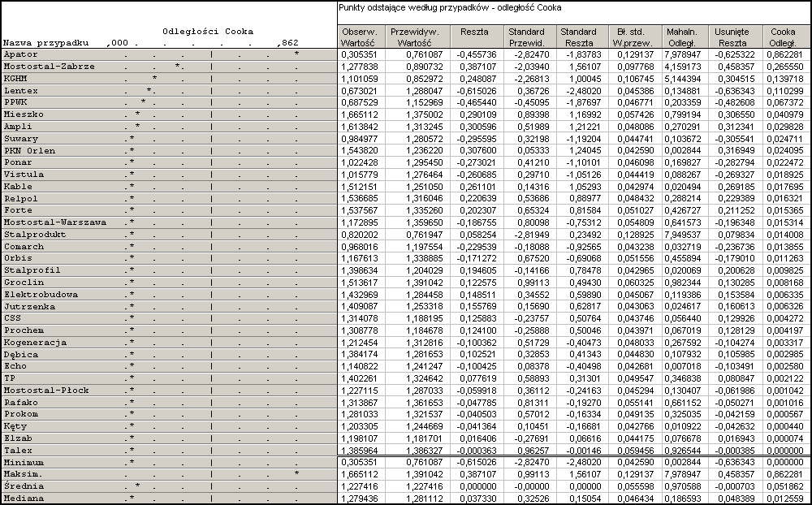Select the Mostostal-Zabrze row name
Screen dimensions: 812x505
coord(50,67)
